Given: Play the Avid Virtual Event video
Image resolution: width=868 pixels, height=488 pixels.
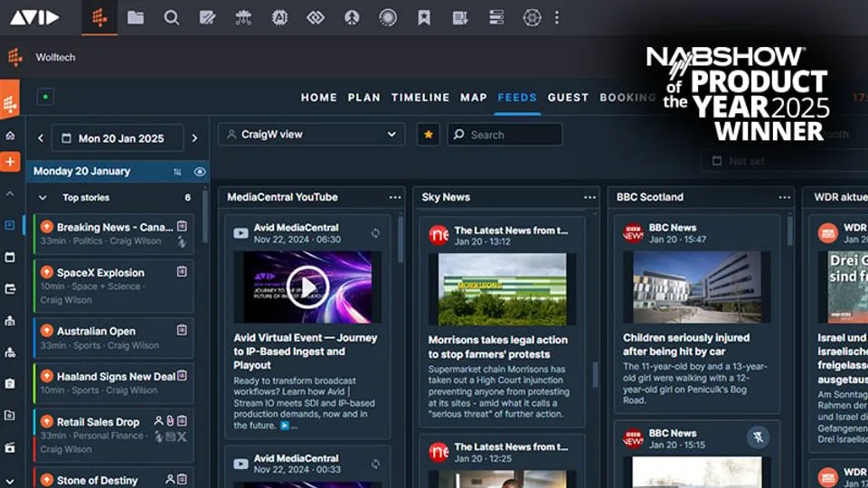Looking at the screenshot, I should [307, 287].
